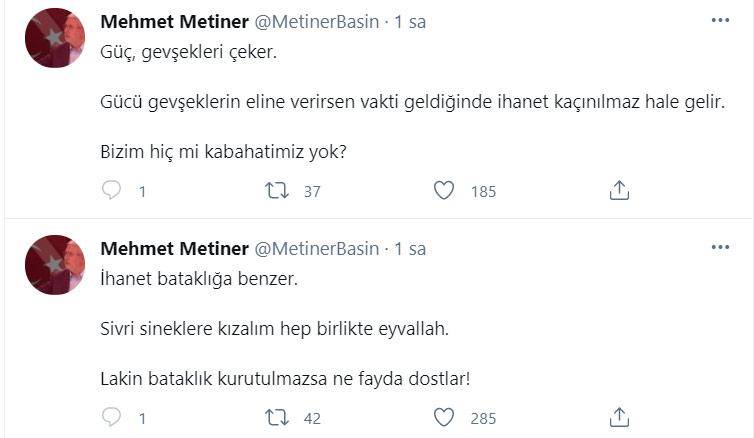Open the second tweet's profile avatar

(x=54, y=264)
